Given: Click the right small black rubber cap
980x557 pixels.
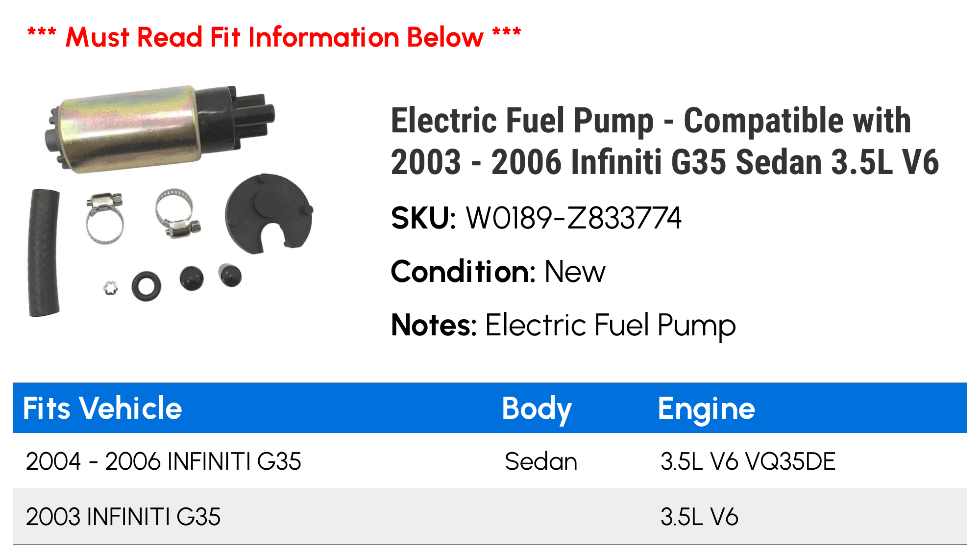Looking at the screenshot, I should coord(230,276).
